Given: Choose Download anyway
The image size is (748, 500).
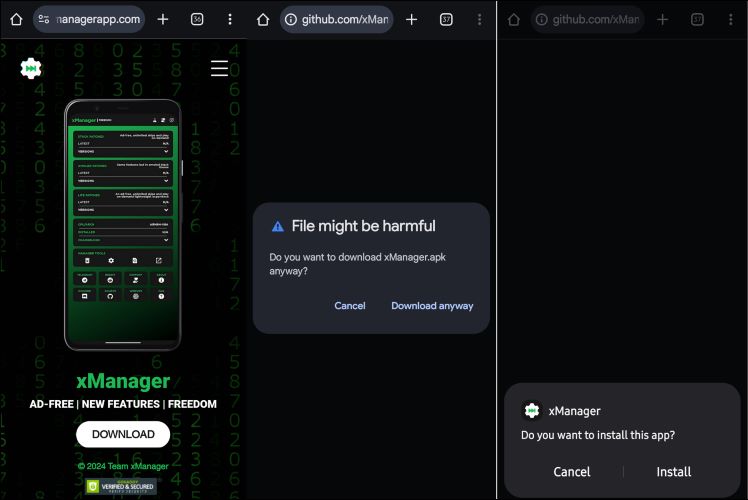Looking at the screenshot, I should [x=432, y=306].
